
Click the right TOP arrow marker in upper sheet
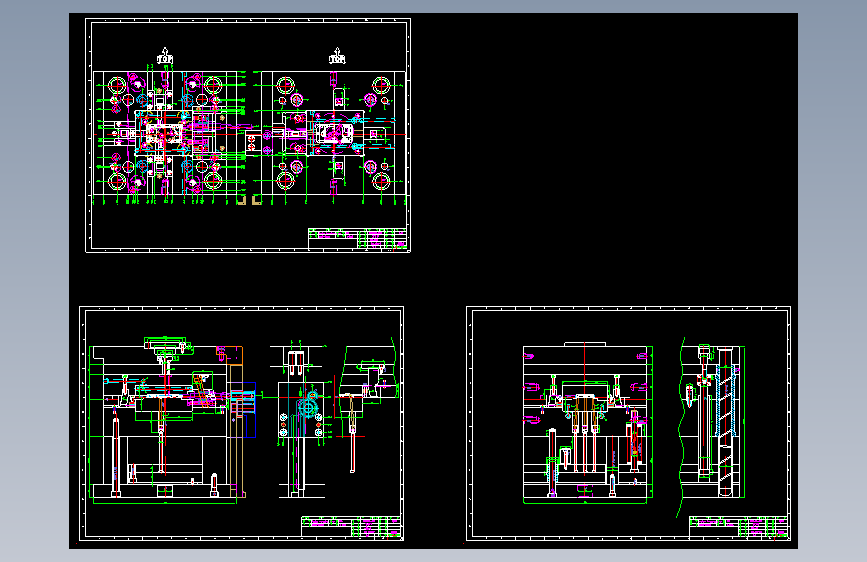[x=337, y=56]
